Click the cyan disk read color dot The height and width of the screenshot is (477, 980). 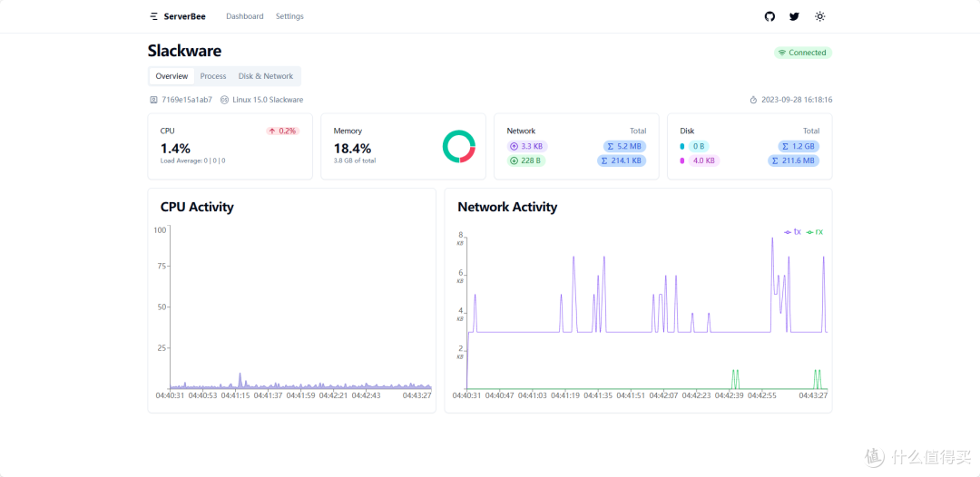(x=682, y=147)
